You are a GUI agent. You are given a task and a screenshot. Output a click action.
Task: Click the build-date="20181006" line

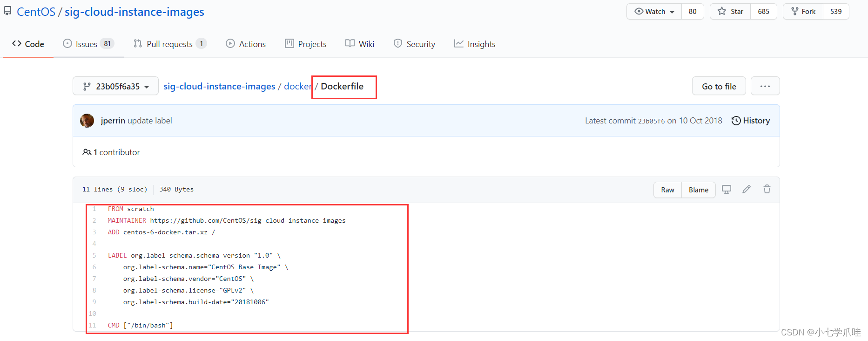pos(196,302)
